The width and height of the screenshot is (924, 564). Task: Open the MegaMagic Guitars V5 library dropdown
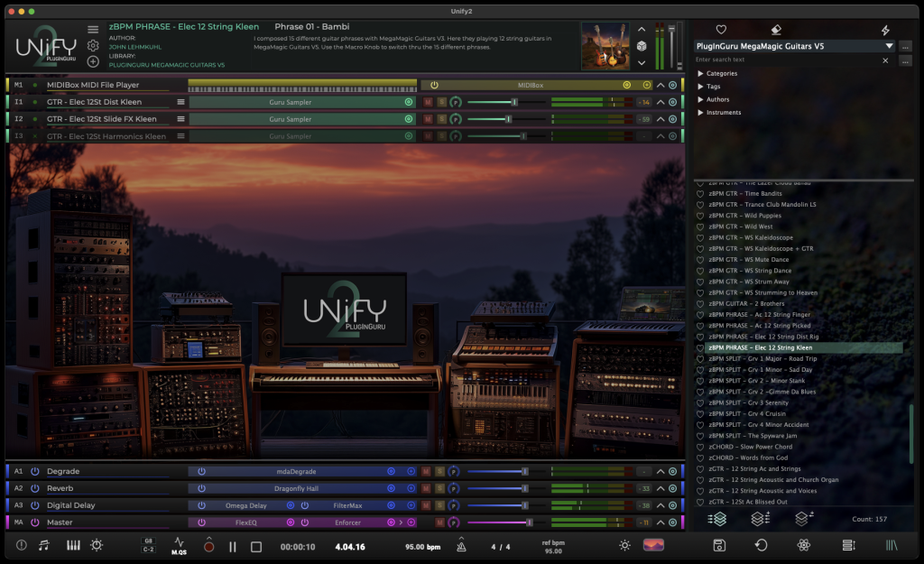click(x=889, y=46)
